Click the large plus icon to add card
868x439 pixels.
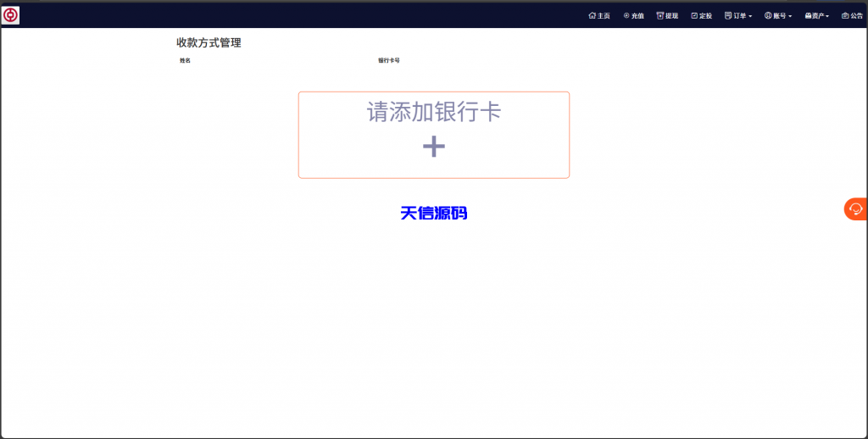[x=434, y=147]
